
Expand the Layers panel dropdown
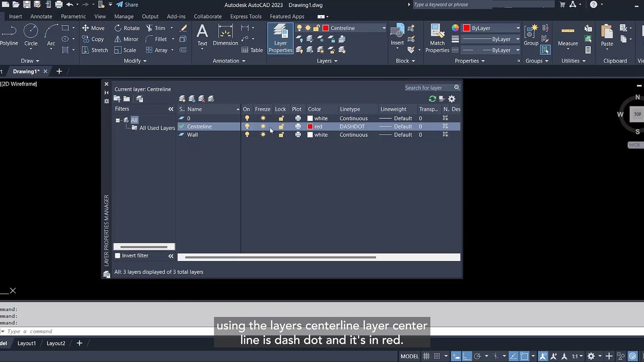(327, 61)
